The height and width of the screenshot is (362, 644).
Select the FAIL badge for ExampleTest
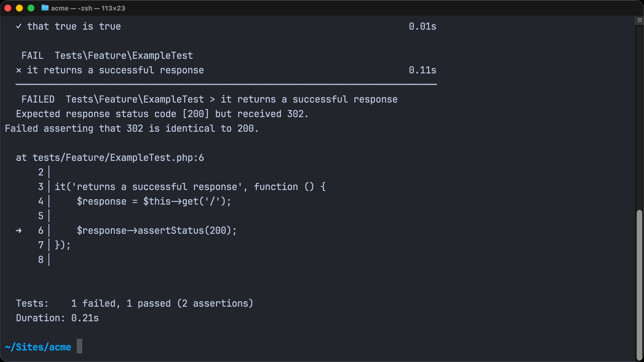click(33, 56)
